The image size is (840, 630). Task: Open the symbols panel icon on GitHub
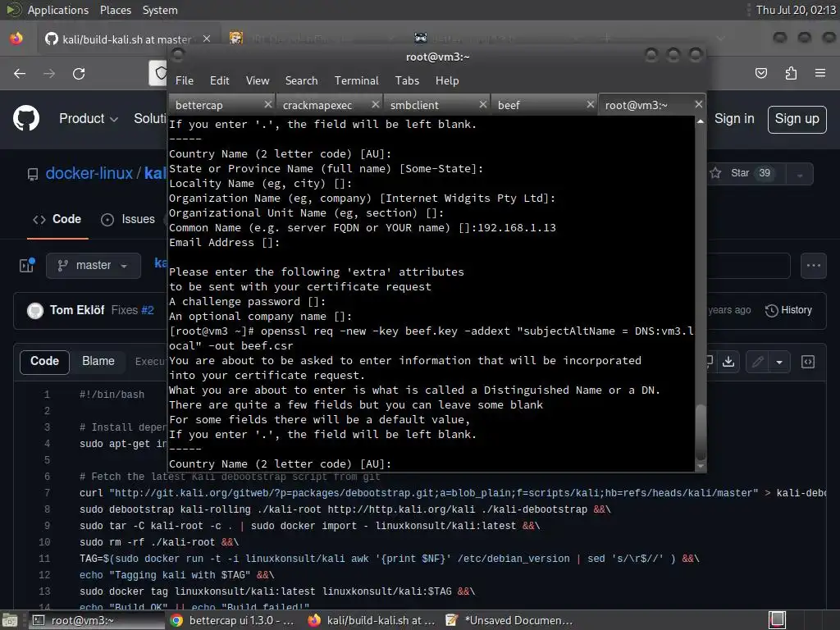808,362
